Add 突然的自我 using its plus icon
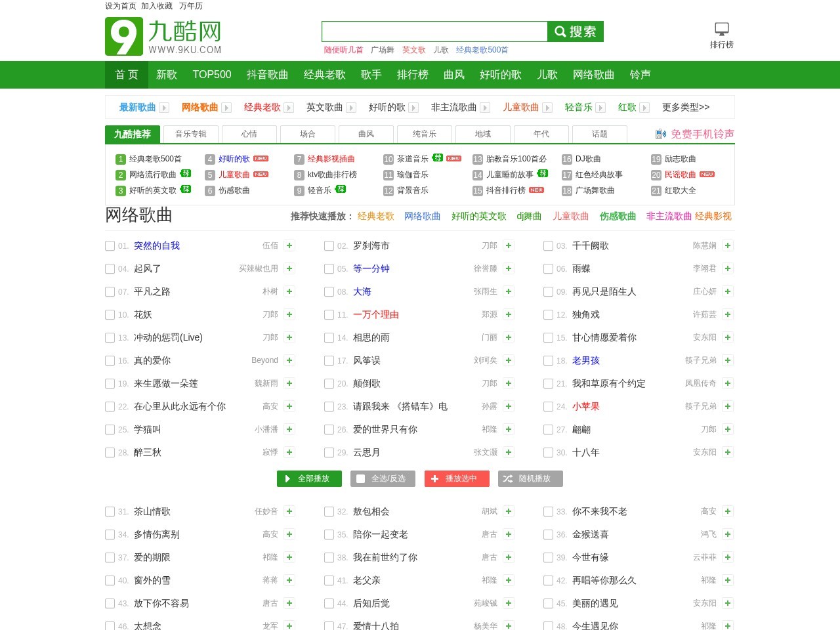The width and height of the screenshot is (840, 630). coord(289,245)
